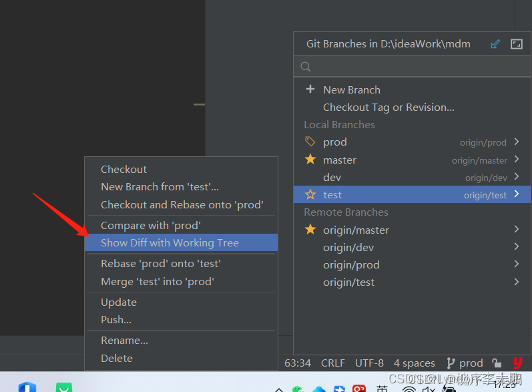Click the expand popup icon in Git Branches header
This screenshot has height=392, width=532.
point(517,44)
